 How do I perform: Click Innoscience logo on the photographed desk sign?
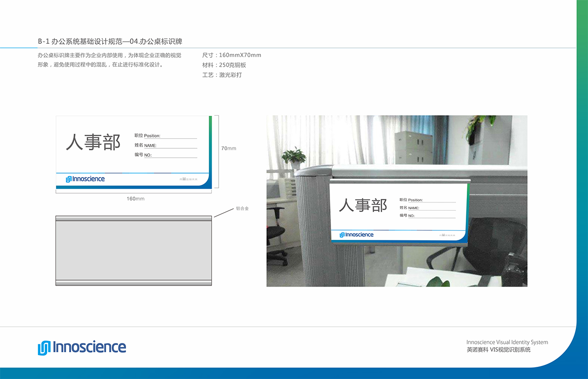(357, 235)
